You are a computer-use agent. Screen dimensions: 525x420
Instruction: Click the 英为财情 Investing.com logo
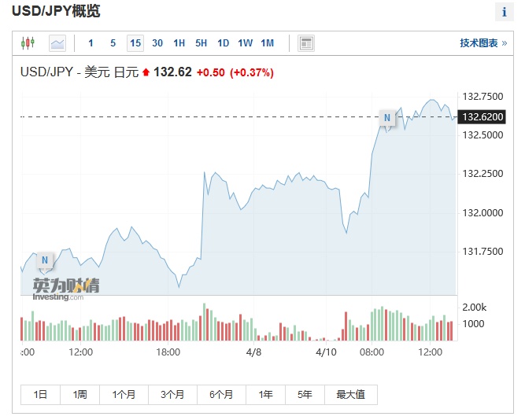65,288
